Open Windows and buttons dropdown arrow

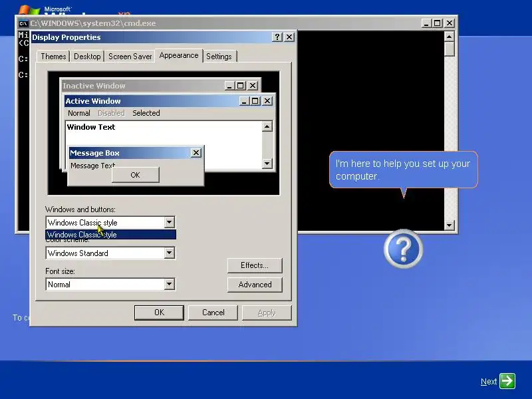169,222
